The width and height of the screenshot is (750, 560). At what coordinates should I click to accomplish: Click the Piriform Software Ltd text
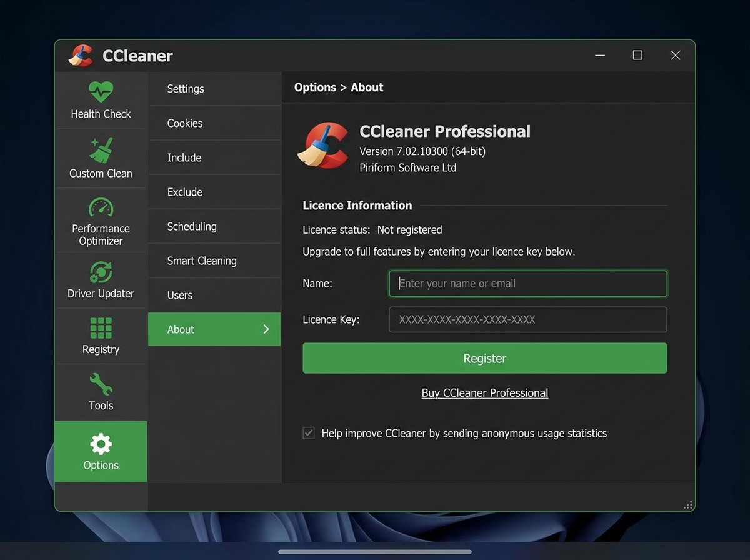pyautogui.click(x=408, y=167)
